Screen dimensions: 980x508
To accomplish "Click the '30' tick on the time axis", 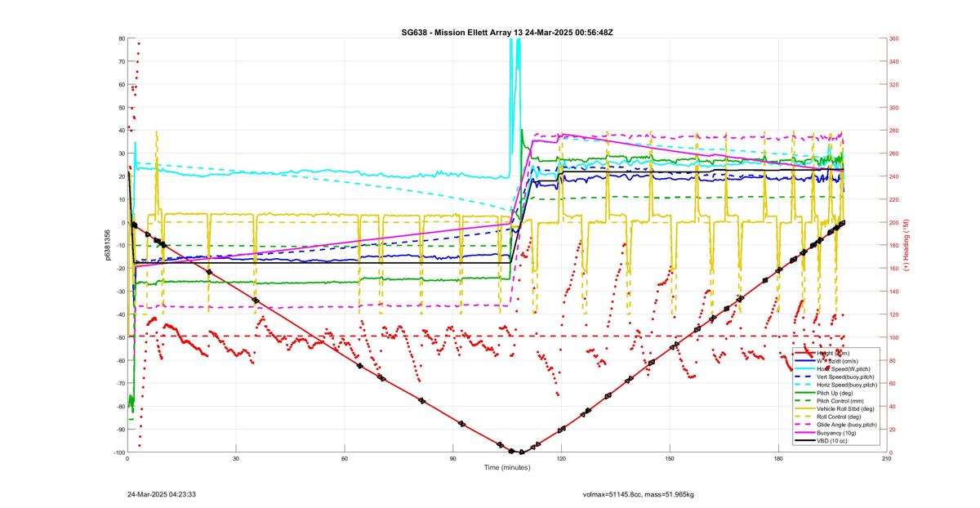I will (236, 459).
